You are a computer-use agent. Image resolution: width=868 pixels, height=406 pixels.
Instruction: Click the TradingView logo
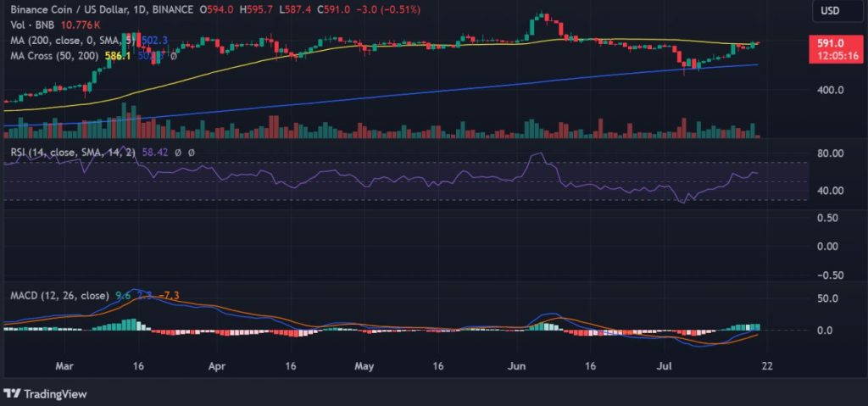click(x=45, y=394)
